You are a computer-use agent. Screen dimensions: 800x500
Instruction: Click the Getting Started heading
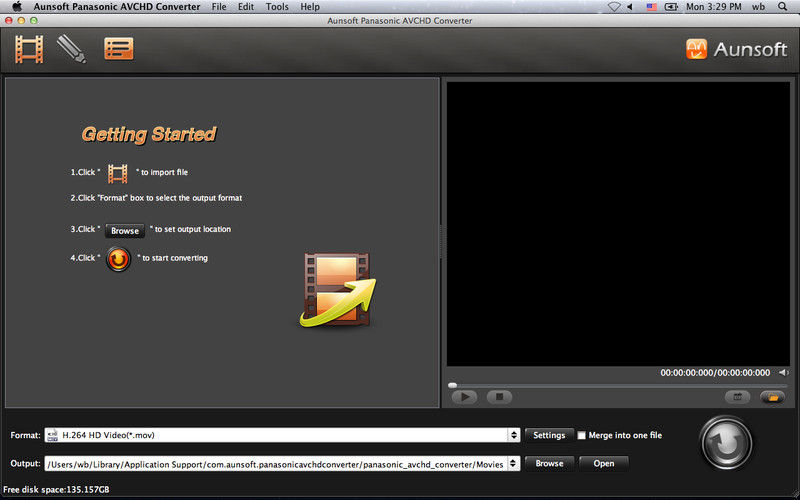(x=149, y=134)
